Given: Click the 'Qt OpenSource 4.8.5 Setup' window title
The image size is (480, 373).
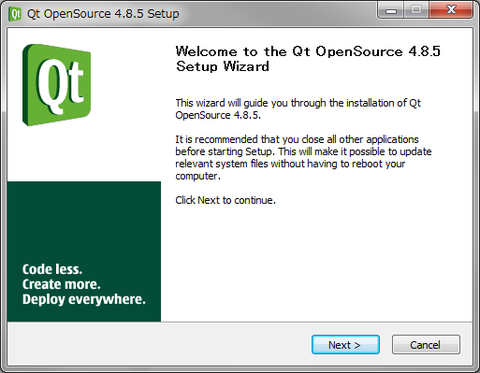Looking at the screenshot, I should 103,14.
